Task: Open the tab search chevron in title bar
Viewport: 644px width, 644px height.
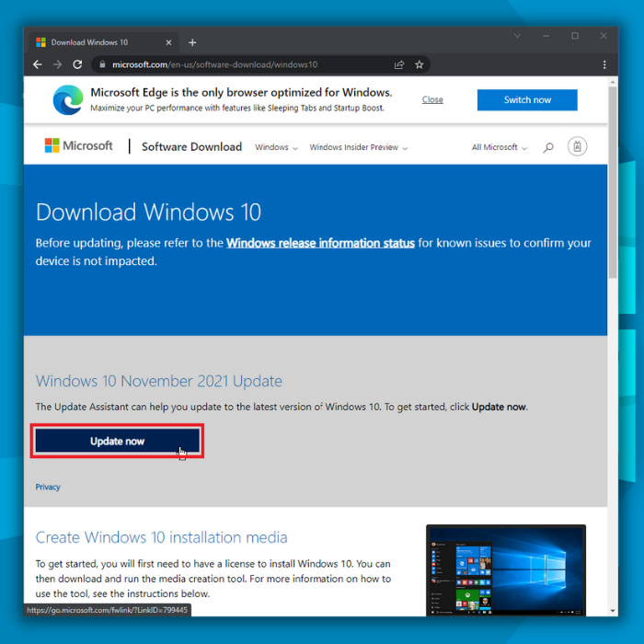Action: pos(517,36)
